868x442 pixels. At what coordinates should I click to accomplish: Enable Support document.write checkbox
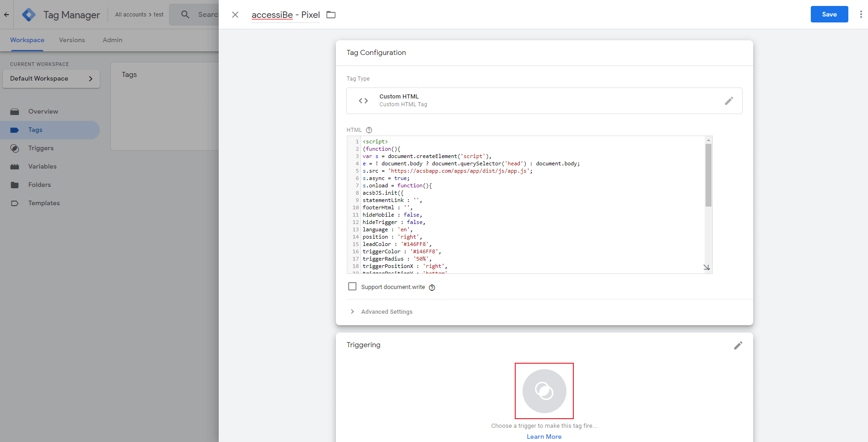352,287
